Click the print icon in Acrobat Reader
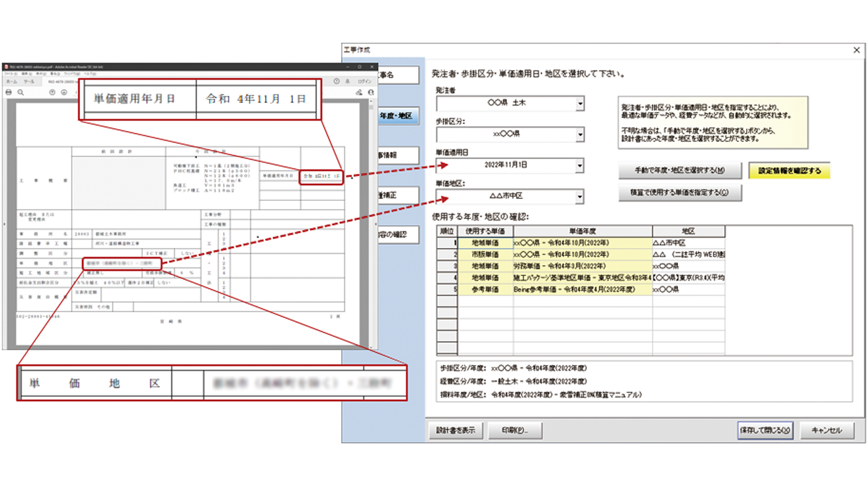Image resolution: width=868 pixels, height=487 pixels. point(9,92)
